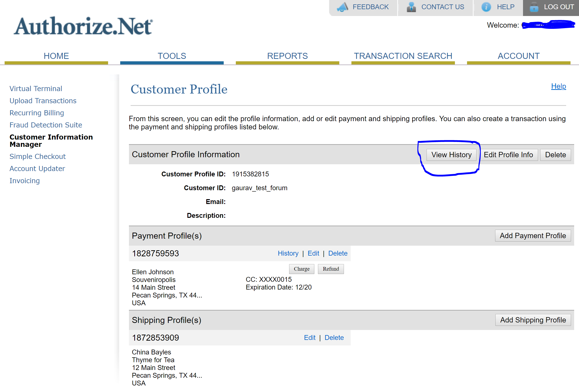The width and height of the screenshot is (579, 392).
Task: Select Recurring Billing sidebar link
Action: (x=37, y=113)
